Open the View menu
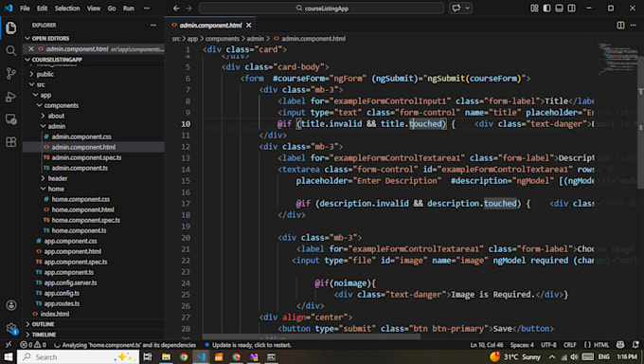 tap(94, 9)
